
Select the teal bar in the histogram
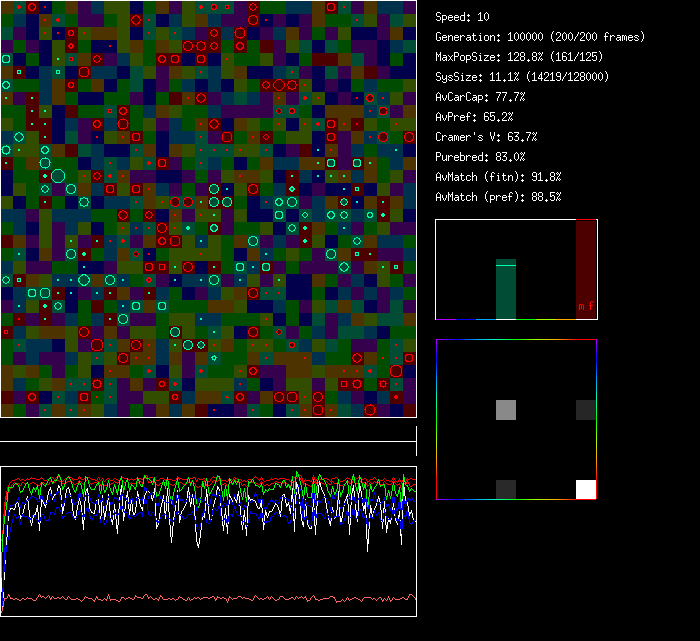(506, 290)
